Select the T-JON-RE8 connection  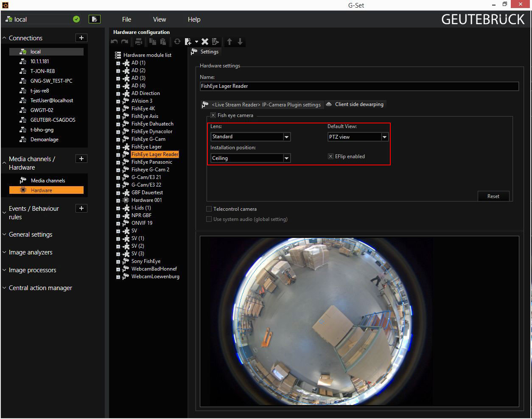42,71
